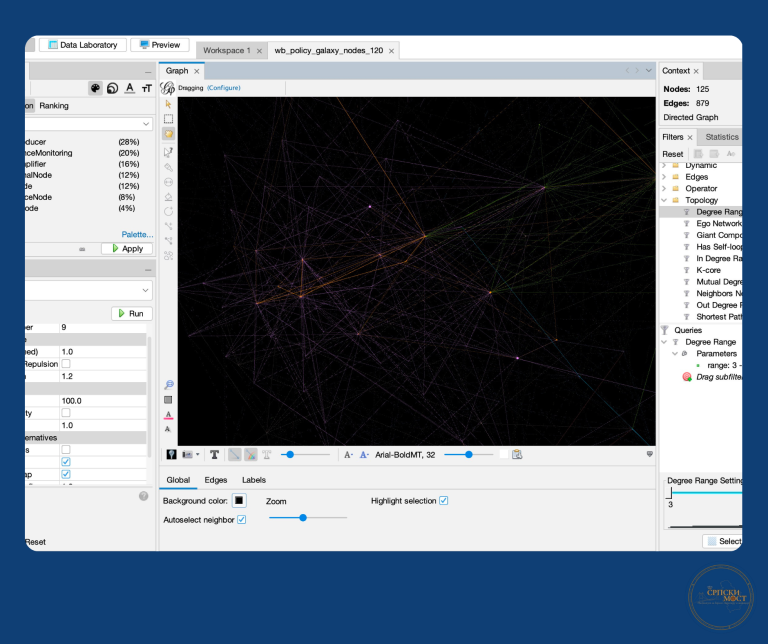
Task: Toggle show node labels T icon
Action: pos(214,454)
